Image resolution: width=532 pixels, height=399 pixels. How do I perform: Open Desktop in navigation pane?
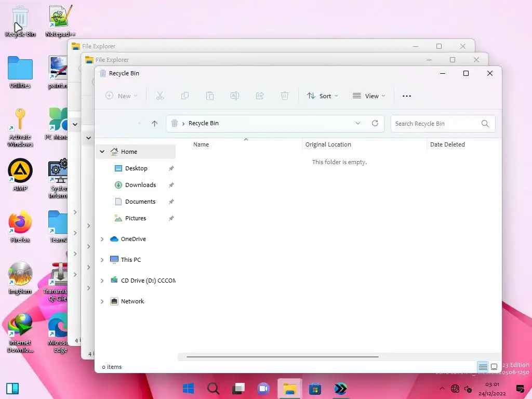[136, 168]
